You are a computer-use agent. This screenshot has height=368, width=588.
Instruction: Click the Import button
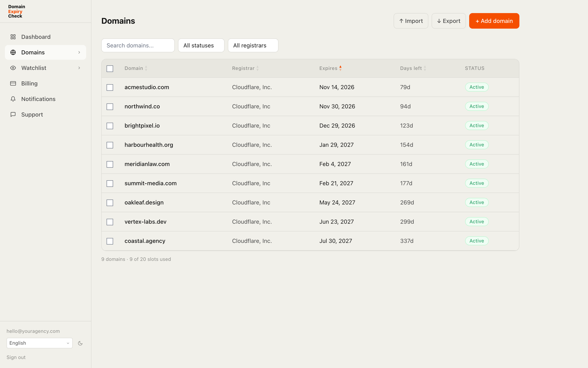tap(411, 21)
